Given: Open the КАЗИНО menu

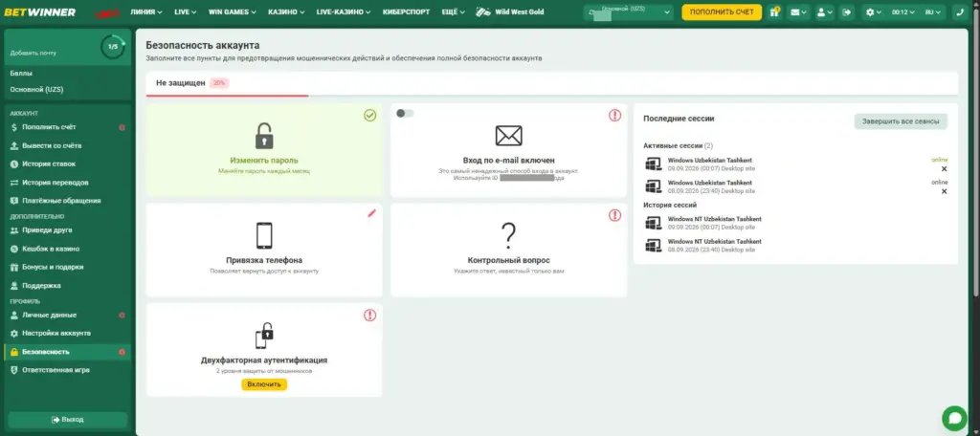Looking at the screenshot, I should pyautogui.click(x=286, y=11).
